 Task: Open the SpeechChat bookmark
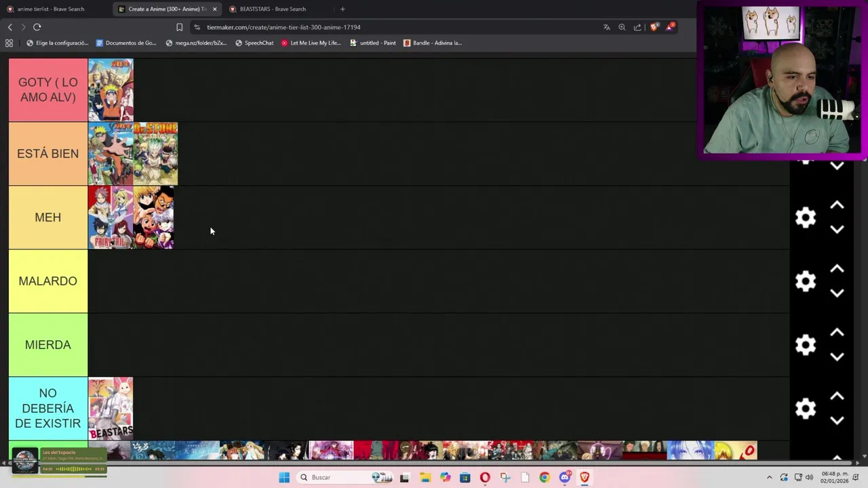pos(254,43)
